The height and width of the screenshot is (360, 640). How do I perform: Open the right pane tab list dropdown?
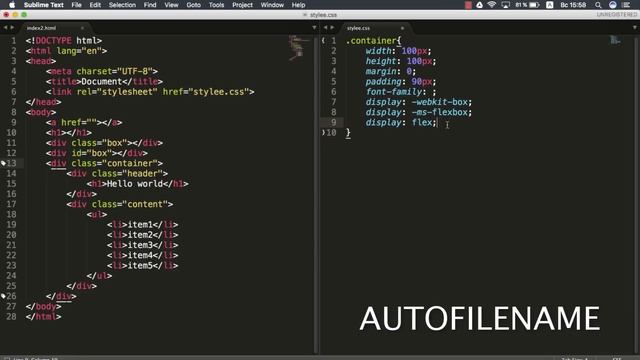click(x=634, y=27)
